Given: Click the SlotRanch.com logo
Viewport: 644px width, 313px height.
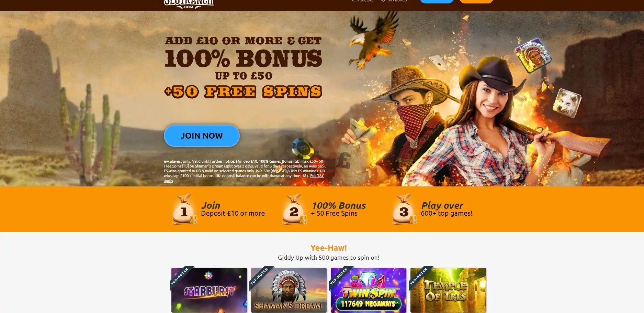Looking at the screenshot, I should pyautogui.click(x=189, y=3).
